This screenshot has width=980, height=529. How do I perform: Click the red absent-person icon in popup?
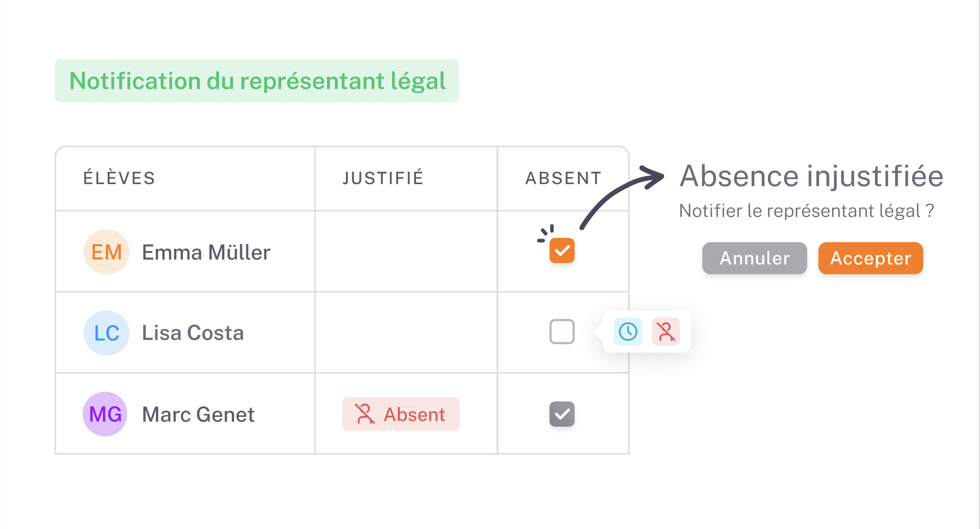pos(665,332)
